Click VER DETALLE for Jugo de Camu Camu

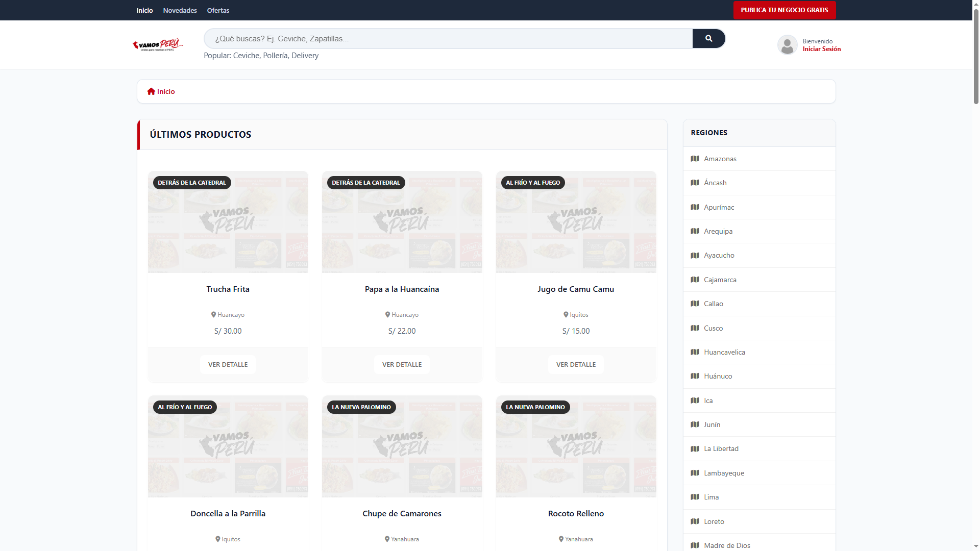tap(576, 365)
